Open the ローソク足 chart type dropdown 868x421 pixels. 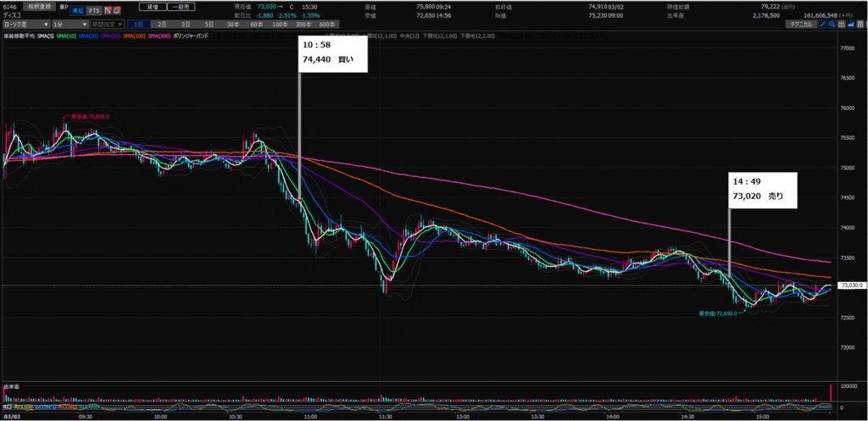(x=25, y=26)
